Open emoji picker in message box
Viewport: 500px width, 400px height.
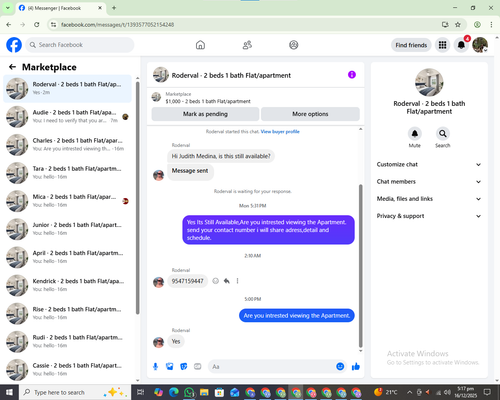tap(340, 367)
